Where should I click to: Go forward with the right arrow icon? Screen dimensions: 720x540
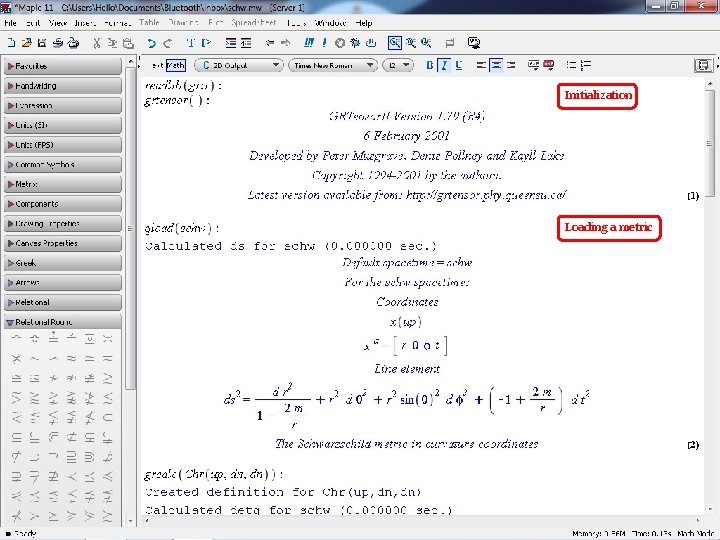[285, 43]
